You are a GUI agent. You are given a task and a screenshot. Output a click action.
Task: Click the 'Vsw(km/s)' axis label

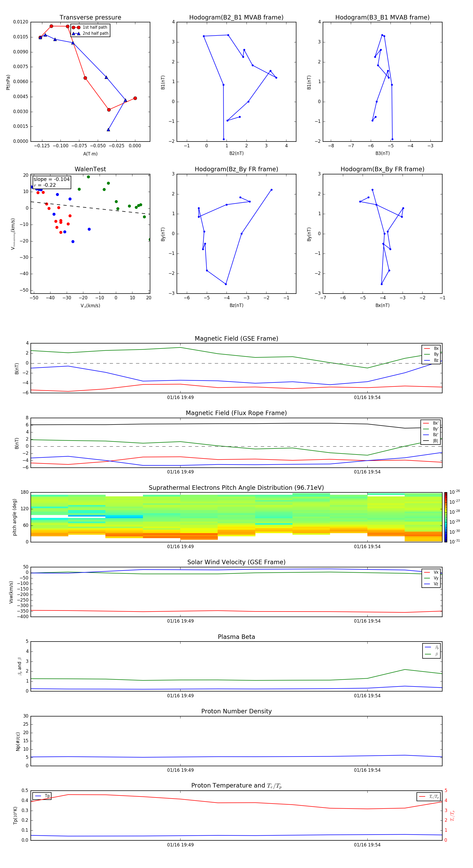[11, 592]
